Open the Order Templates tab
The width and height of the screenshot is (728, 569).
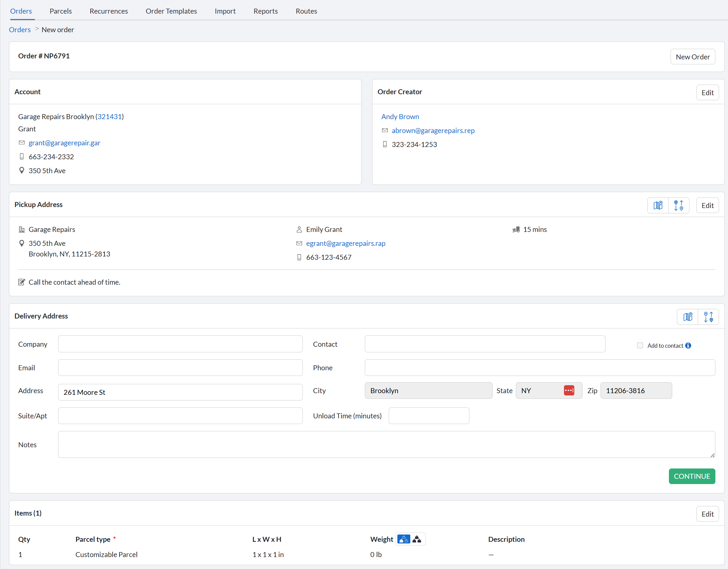click(x=171, y=11)
